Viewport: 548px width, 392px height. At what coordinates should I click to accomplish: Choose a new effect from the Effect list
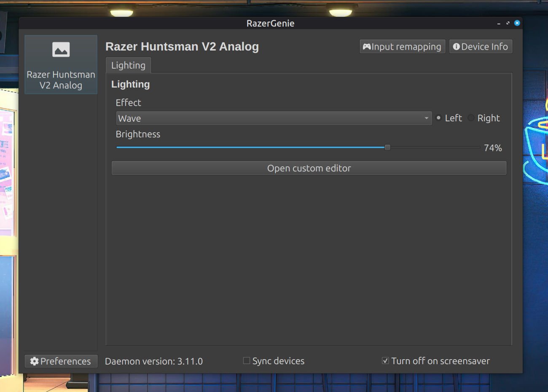point(274,118)
